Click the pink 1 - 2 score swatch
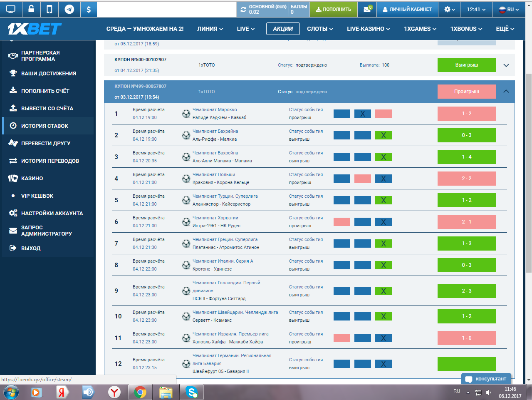The height and width of the screenshot is (400, 532). coord(466,114)
